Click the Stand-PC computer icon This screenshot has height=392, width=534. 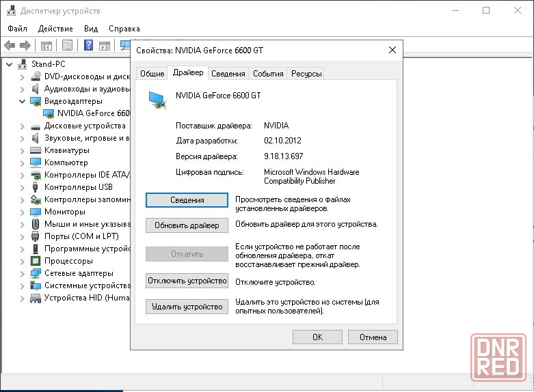click(23, 64)
